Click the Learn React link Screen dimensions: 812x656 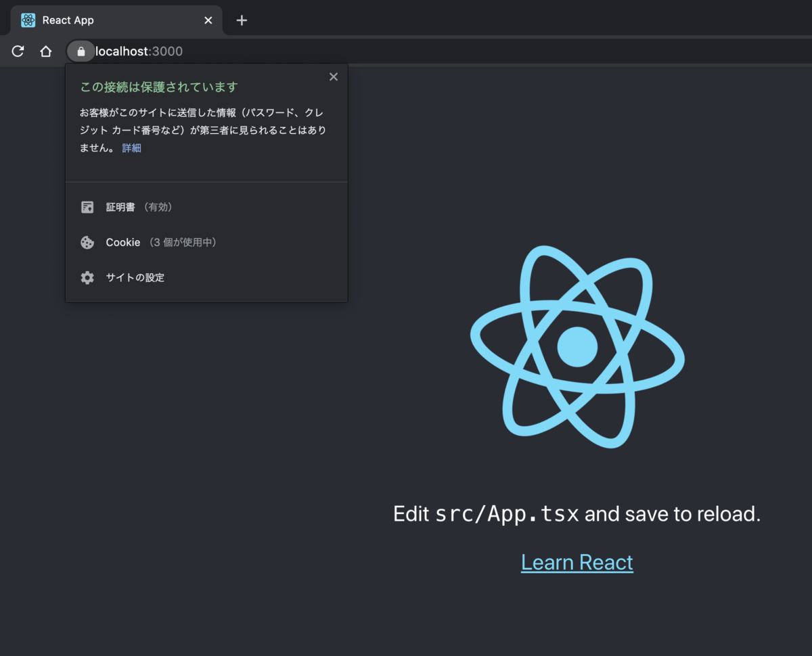[x=577, y=562]
